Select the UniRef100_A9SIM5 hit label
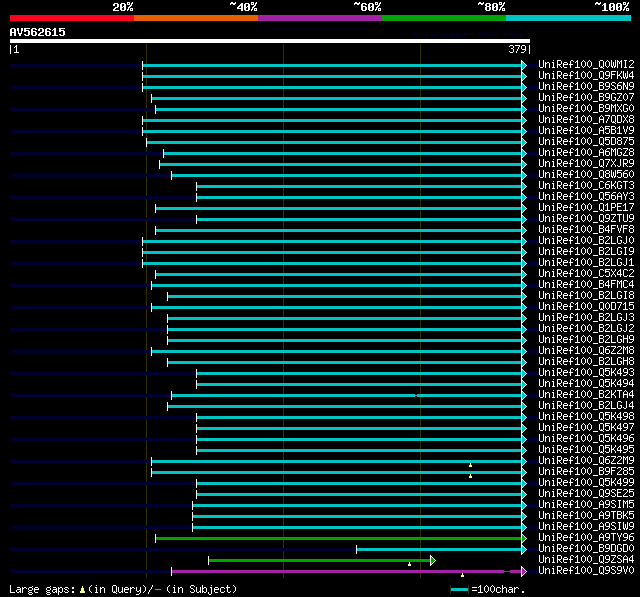Viewport: 640px width, 597px height. [586, 505]
